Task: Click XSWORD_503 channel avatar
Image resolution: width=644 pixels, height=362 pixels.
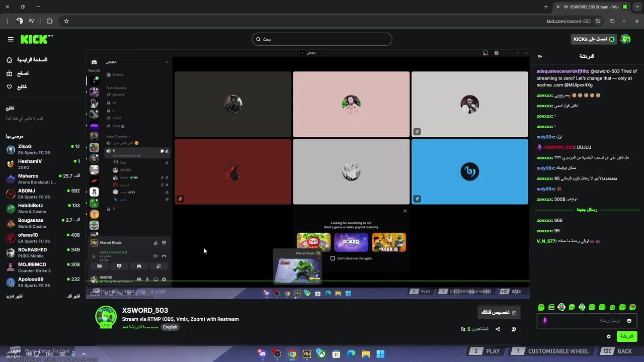Action: pyautogui.click(x=106, y=317)
